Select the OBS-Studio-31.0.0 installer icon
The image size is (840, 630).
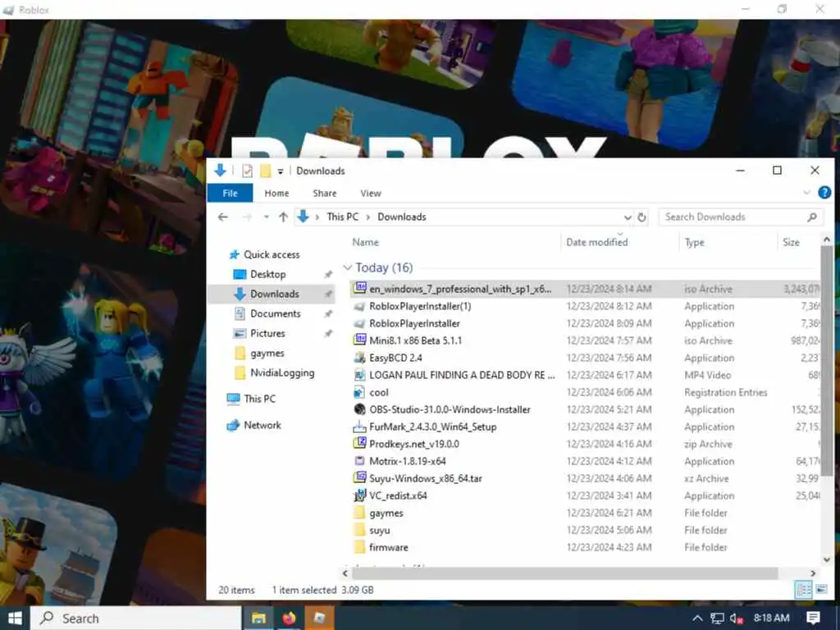[x=359, y=409]
